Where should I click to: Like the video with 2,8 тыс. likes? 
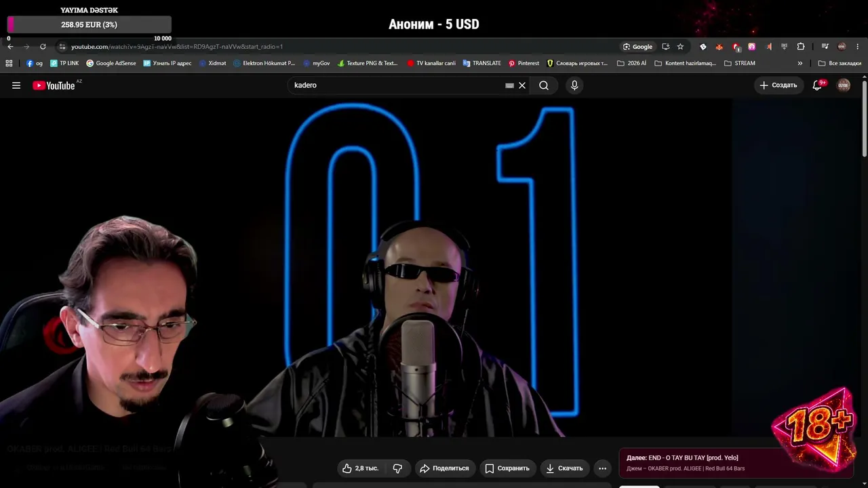(360, 468)
